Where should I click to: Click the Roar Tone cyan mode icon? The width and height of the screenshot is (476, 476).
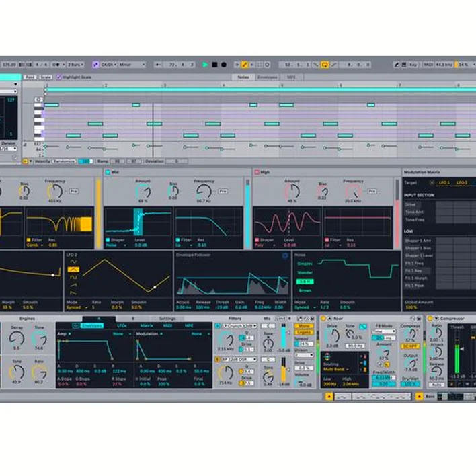(x=363, y=327)
